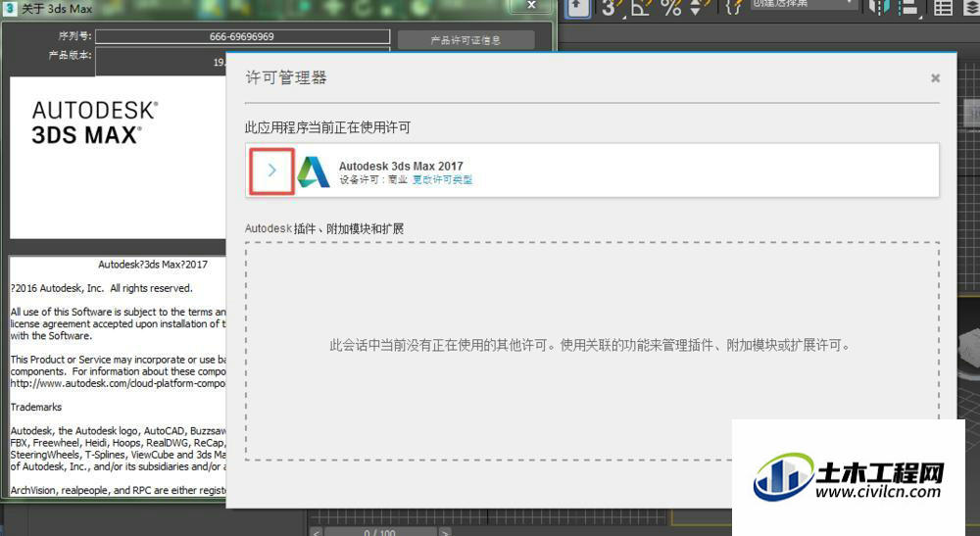Toggle the Spinner Snap tool
980x536 pixels.
[698, 8]
